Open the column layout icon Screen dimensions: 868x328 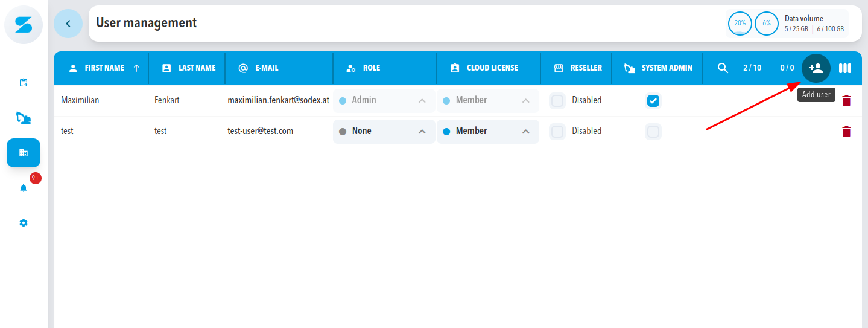[845, 68]
